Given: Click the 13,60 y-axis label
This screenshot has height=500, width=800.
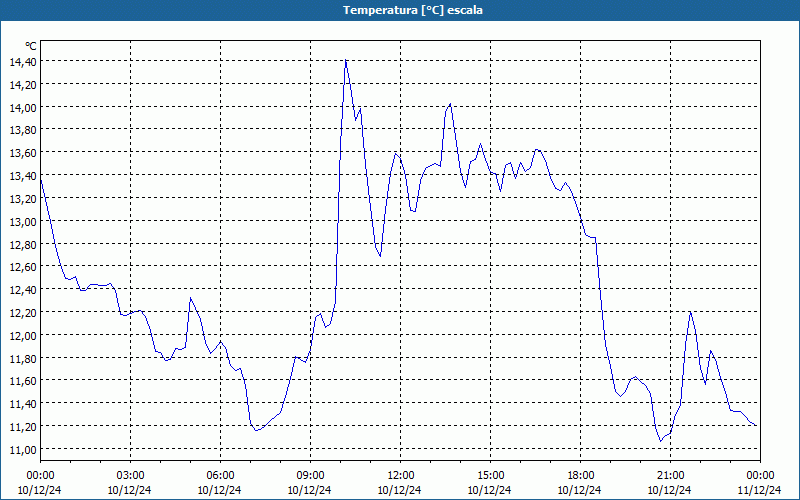Looking at the screenshot, I should click(x=23, y=153).
